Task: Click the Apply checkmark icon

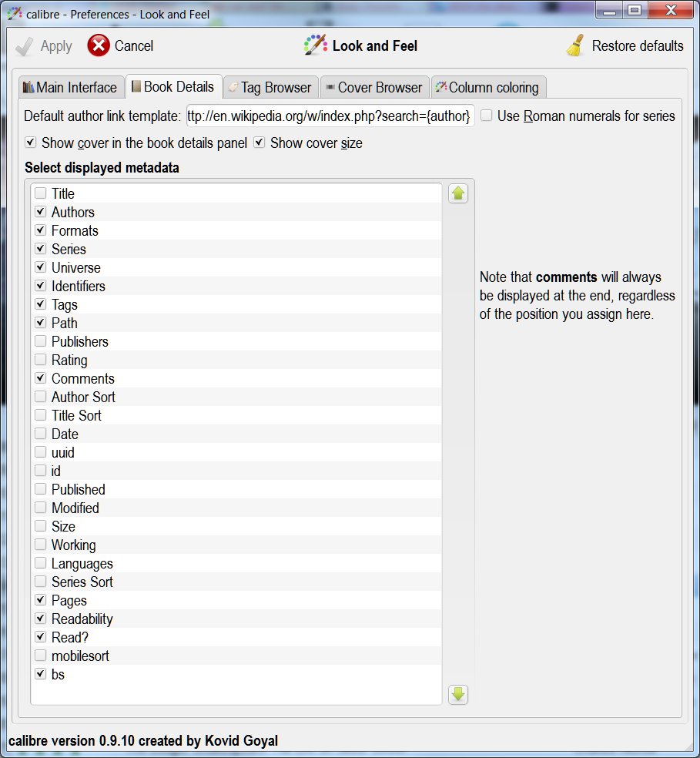Action: coord(24,46)
